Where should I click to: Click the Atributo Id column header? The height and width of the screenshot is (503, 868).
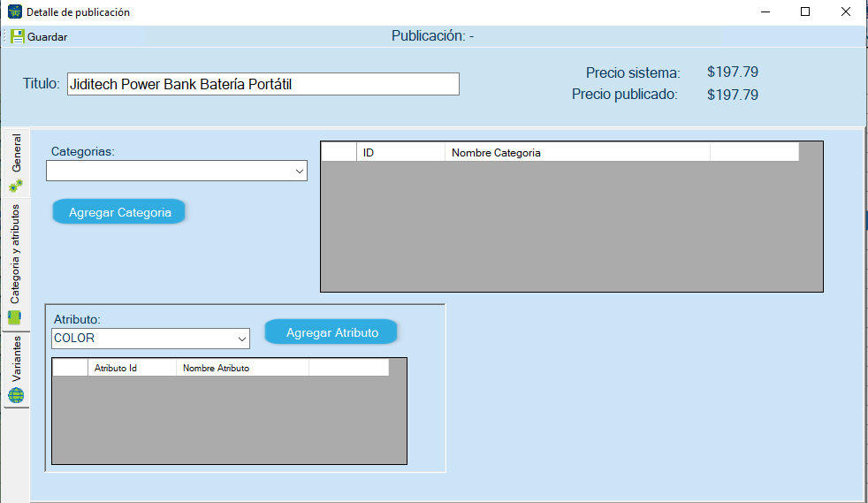tap(132, 368)
